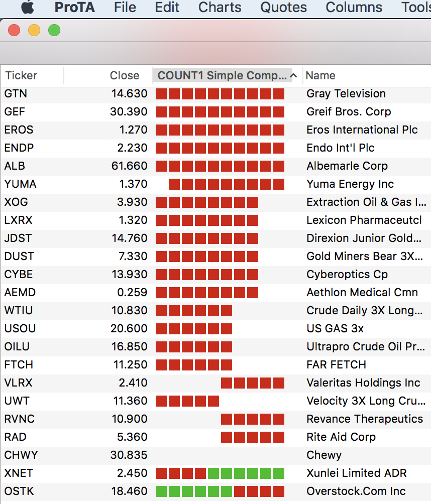Open the Columns menu
Viewport: 431px width, 504px height.
point(354,7)
